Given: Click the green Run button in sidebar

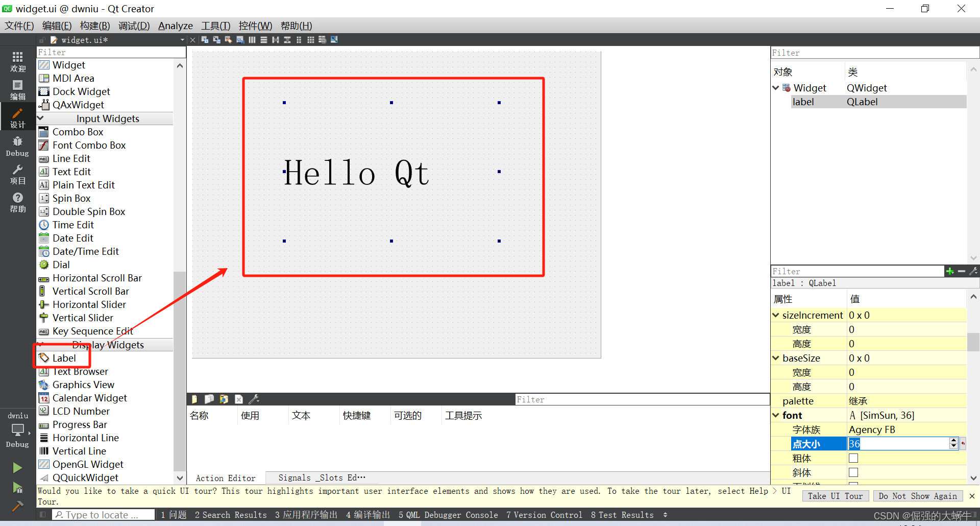Looking at the screenshot, I should 17,467.
